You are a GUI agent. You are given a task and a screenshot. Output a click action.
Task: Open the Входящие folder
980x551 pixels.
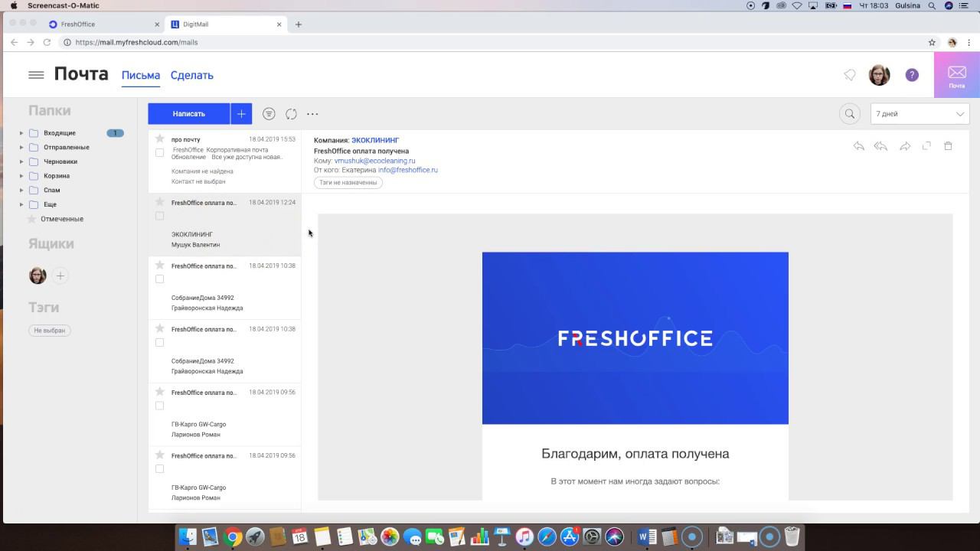[x=60, y=133]
